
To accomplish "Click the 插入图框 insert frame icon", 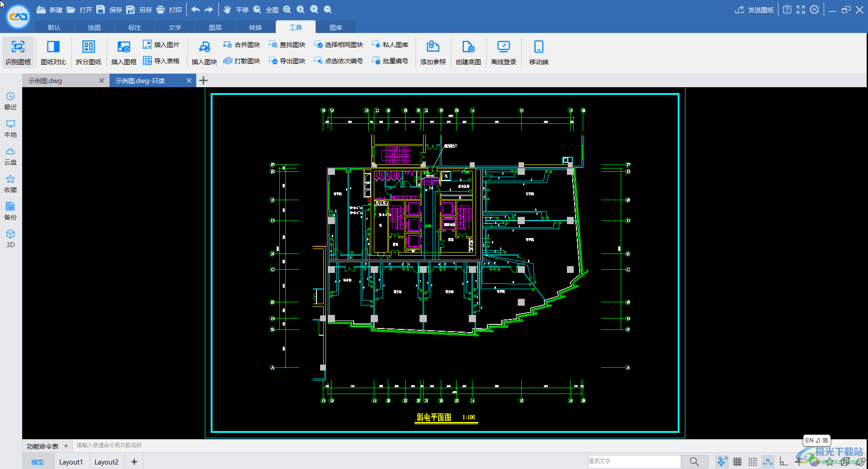I will [x=124, y=52].
